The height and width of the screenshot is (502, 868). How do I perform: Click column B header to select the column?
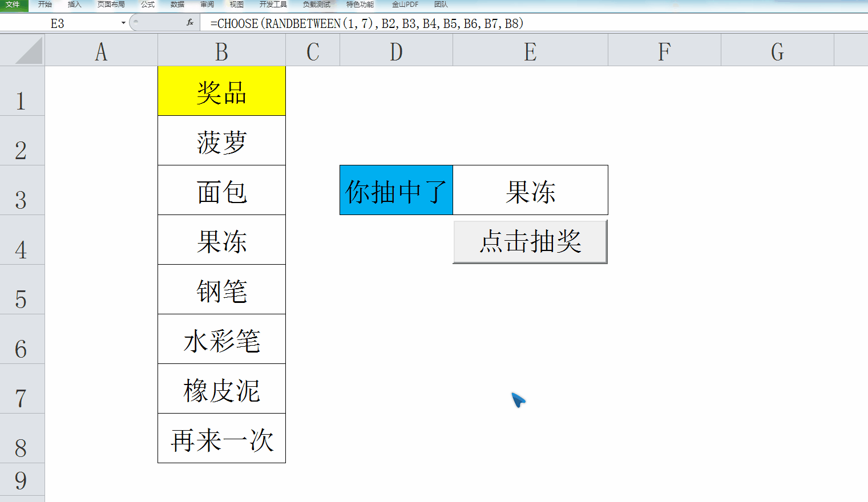coord(221,51)
